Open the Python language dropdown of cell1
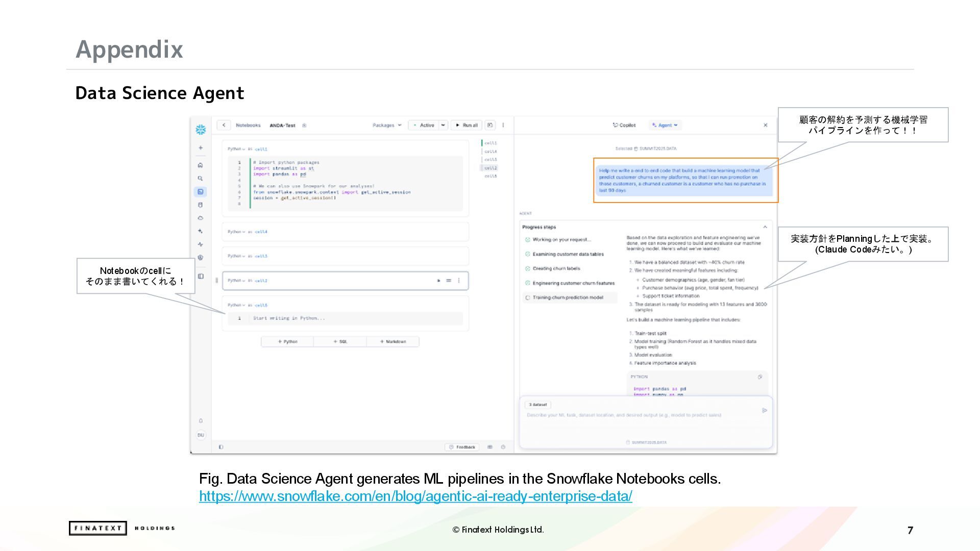 [236, 149]
